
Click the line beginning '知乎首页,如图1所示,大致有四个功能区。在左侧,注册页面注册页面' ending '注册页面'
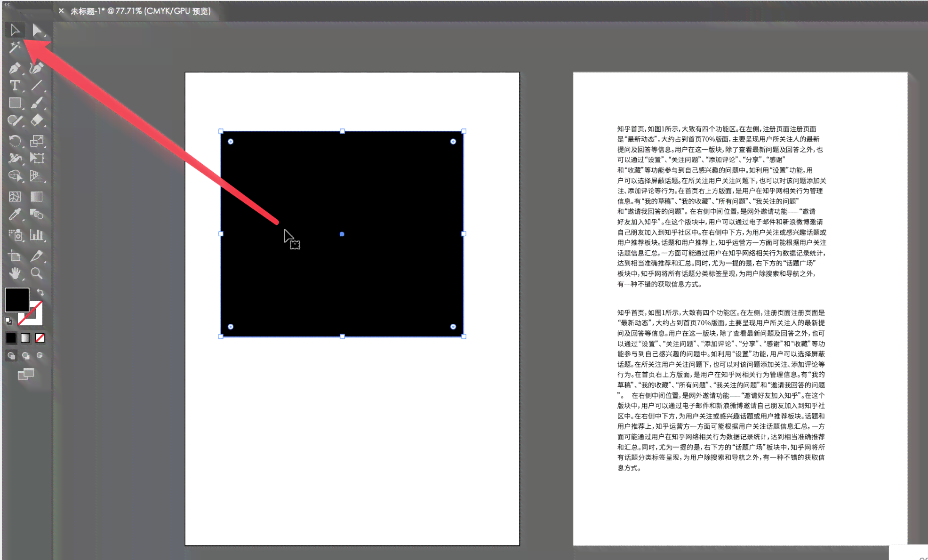[716, 129]
